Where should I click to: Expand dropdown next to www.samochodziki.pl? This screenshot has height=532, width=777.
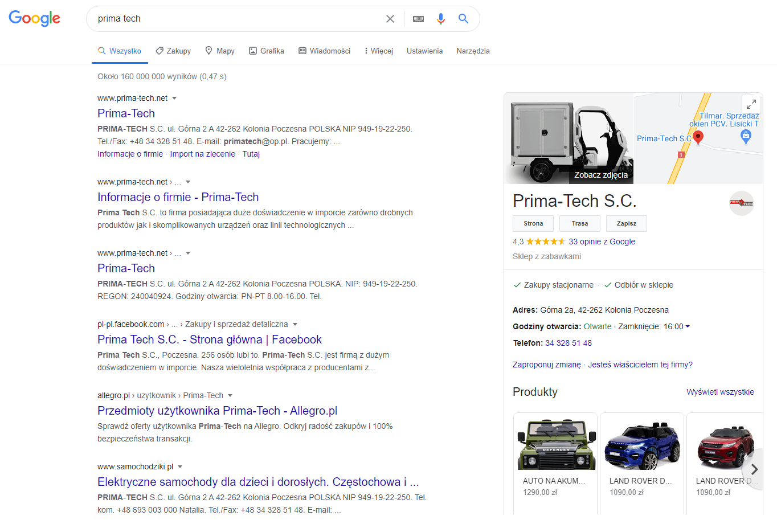[180, 467]
